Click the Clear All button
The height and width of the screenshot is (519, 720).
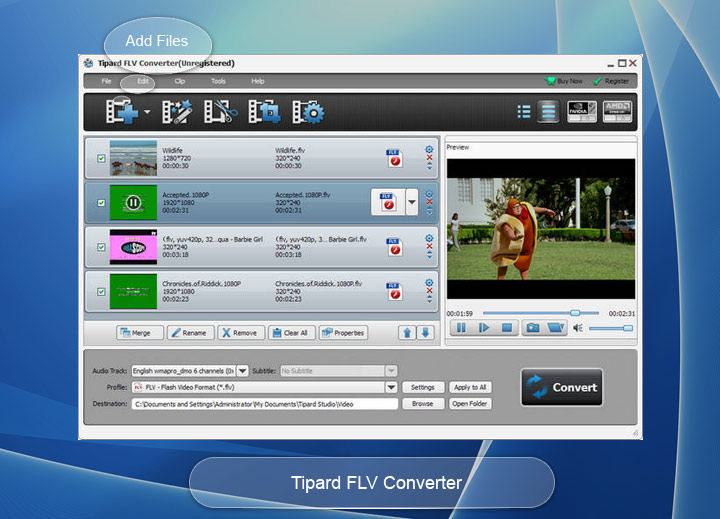click(x=292, y=333)
